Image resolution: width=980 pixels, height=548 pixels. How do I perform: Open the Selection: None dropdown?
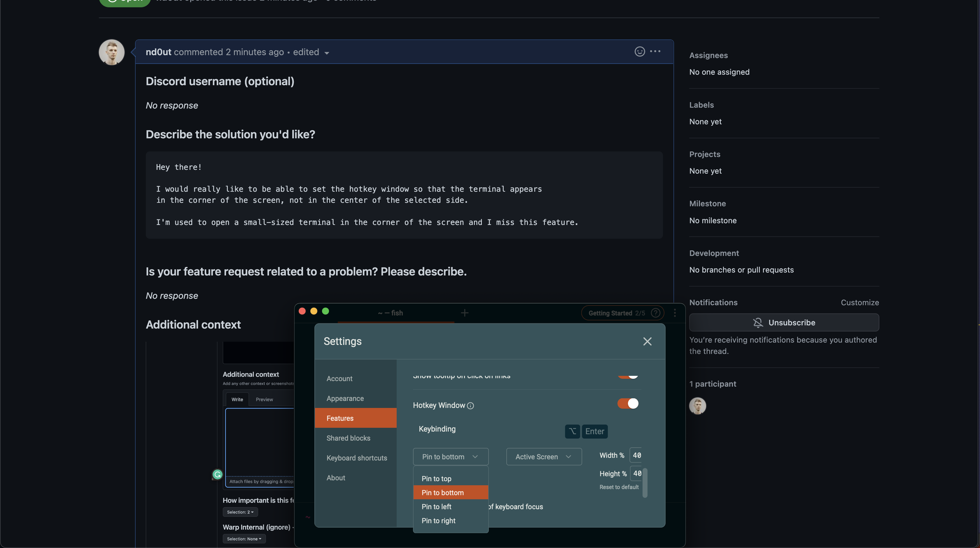point(244,538)
